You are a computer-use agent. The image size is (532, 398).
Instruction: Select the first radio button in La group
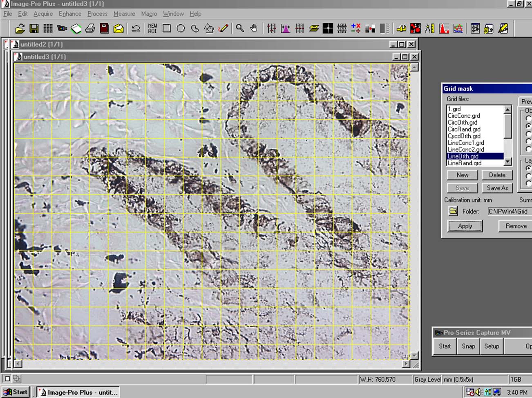pyautogui.click(x=528, y=168)
